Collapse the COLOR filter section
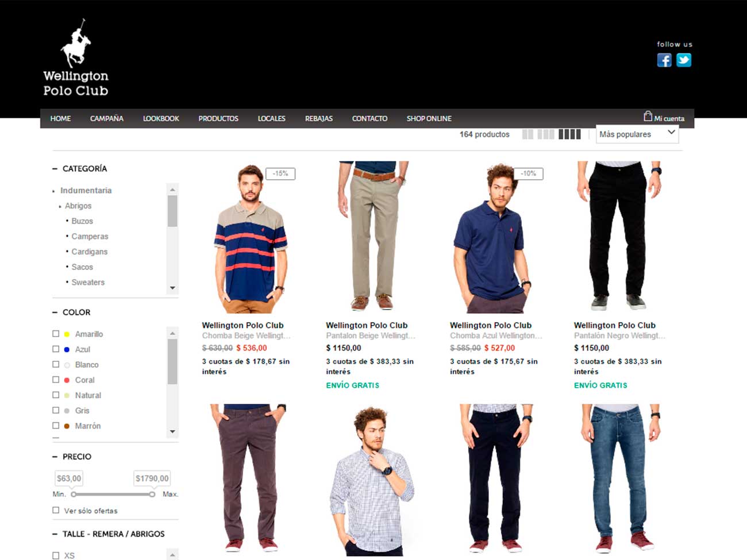 pos(55,312)
